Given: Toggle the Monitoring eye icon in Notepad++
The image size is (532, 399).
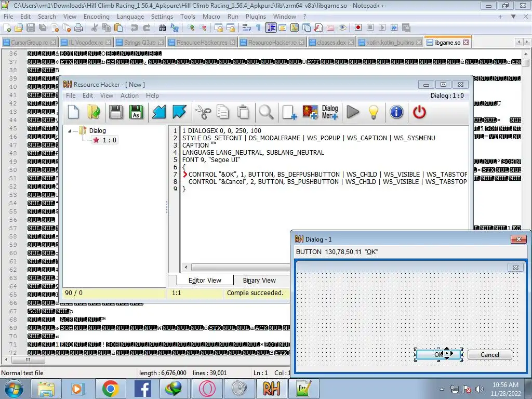Looking at the screenshot, I should click(x=342, y=28).
